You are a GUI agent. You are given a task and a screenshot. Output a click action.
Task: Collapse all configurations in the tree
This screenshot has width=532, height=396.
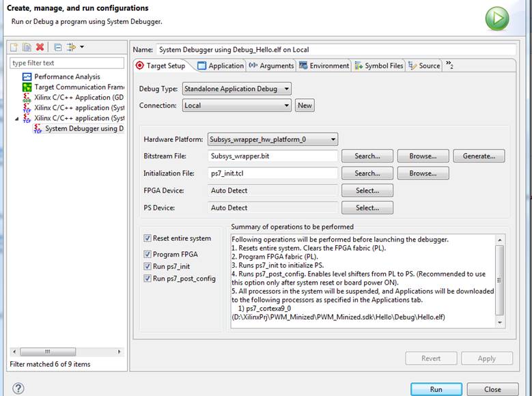[x=58, y=47]
